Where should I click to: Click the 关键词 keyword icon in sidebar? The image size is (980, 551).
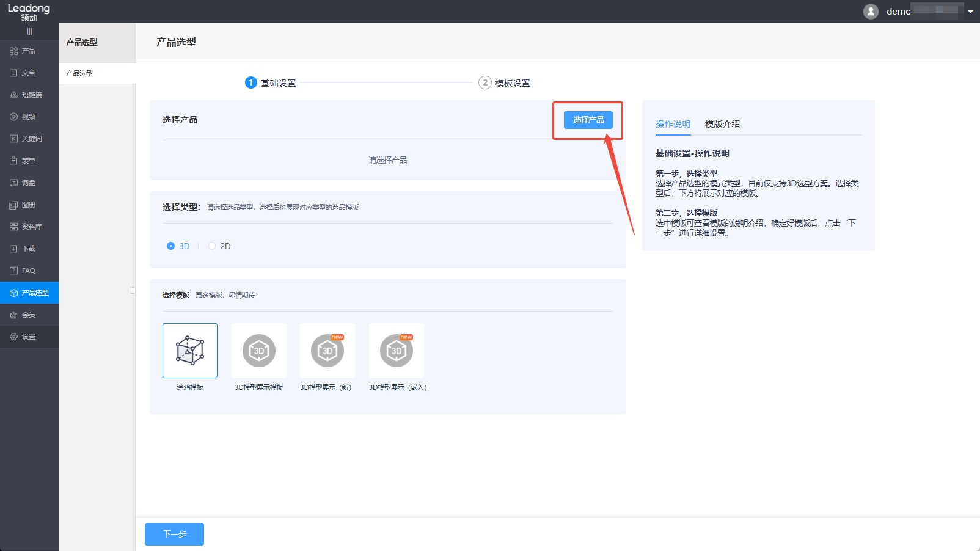click(x=13, y=139)
